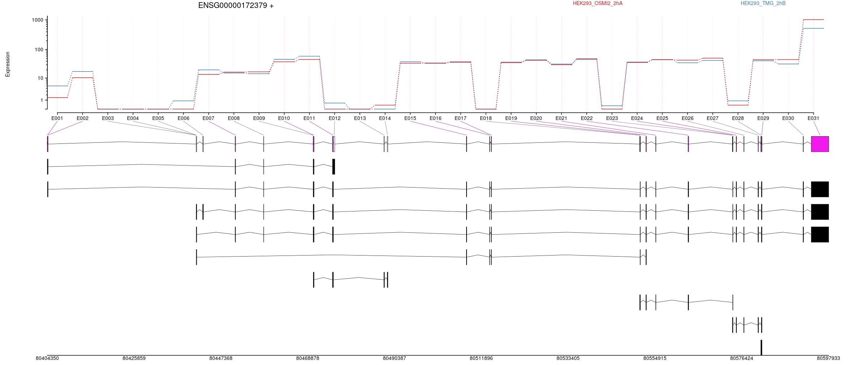The height and width of the screenshot is (365, 868).
Task: Click genomic coordinate 80511896
Action: (x=481, y=358)
